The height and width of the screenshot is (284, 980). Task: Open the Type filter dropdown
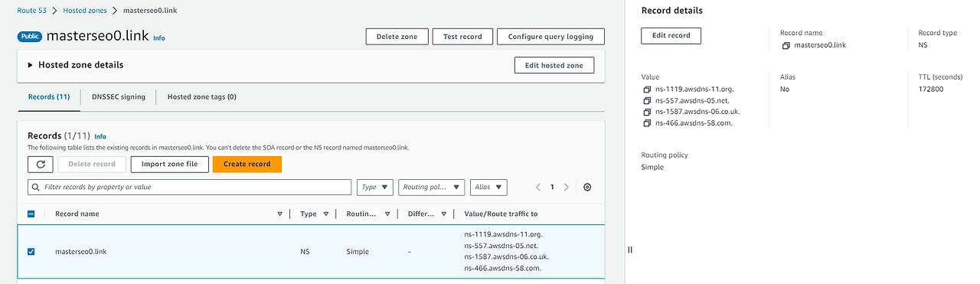pos(375,187)
